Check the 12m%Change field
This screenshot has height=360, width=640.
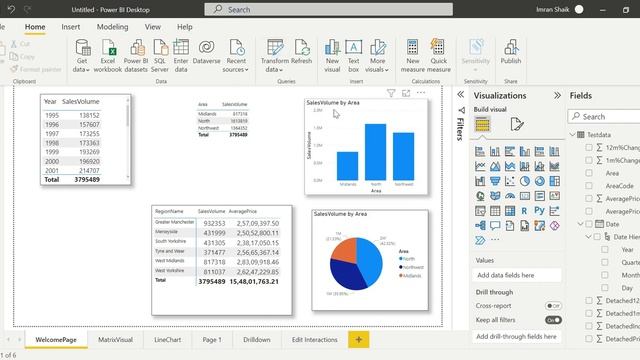[x=589, y=147]
